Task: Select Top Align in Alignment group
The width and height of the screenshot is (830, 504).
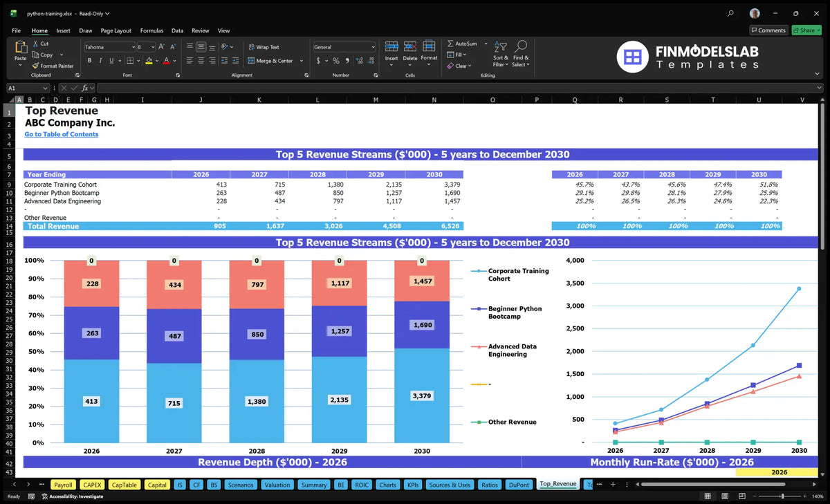Action: pos(190,47)
